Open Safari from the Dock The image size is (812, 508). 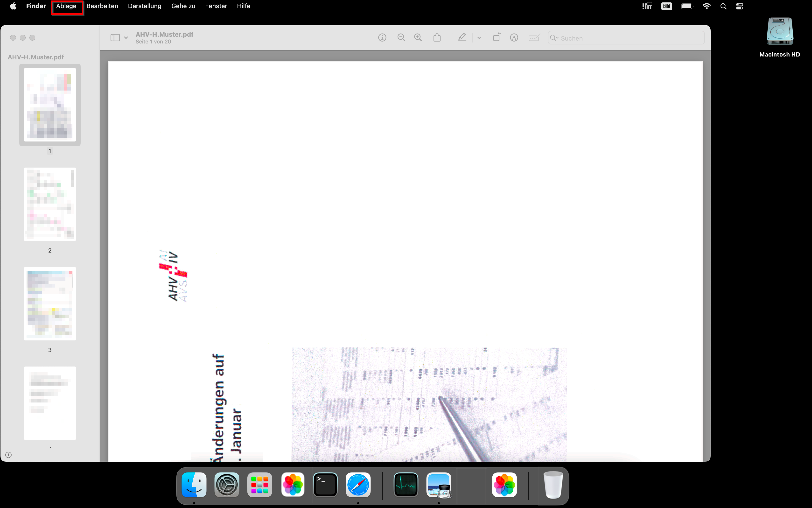(358, 485)
